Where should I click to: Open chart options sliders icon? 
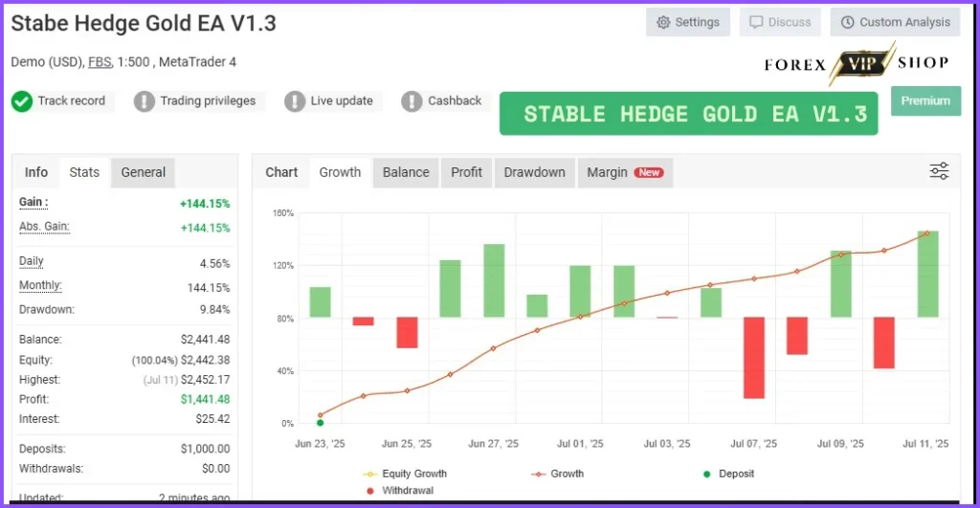pos(939,170)
